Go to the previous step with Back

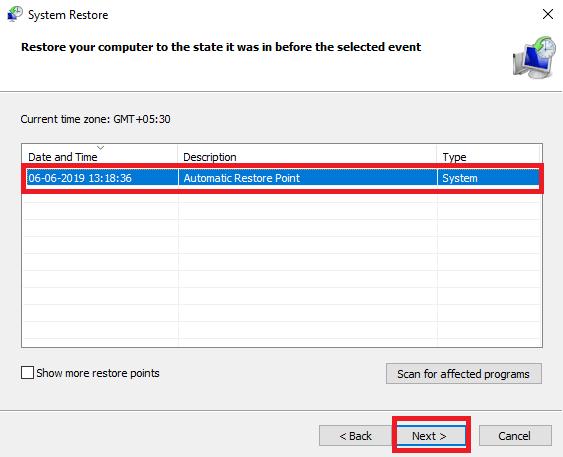[355, 436]
